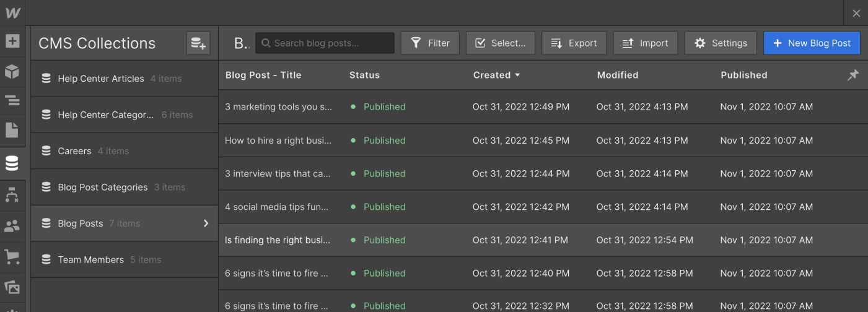Open the Navigator layers icon

12,101
